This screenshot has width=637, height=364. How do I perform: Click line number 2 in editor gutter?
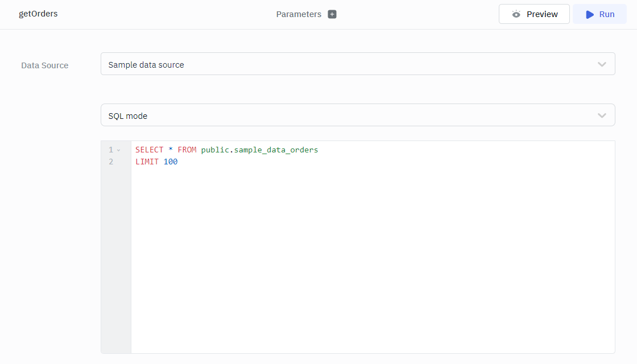pyautogui.click(x=111, y=162)
